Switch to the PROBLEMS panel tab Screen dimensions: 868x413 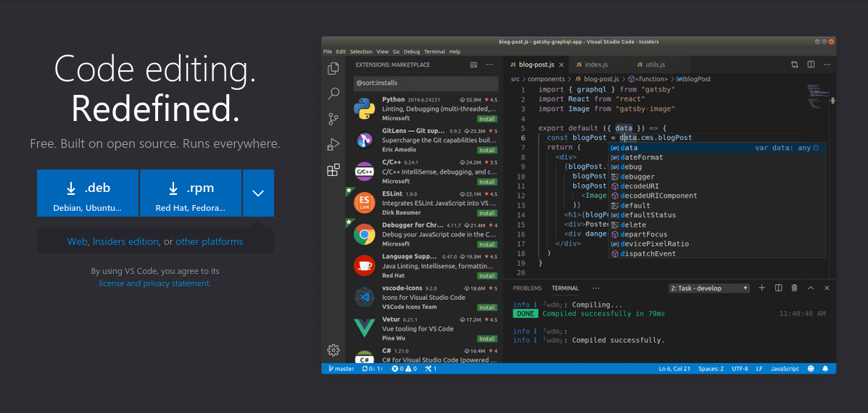click(x=527, y=288)
